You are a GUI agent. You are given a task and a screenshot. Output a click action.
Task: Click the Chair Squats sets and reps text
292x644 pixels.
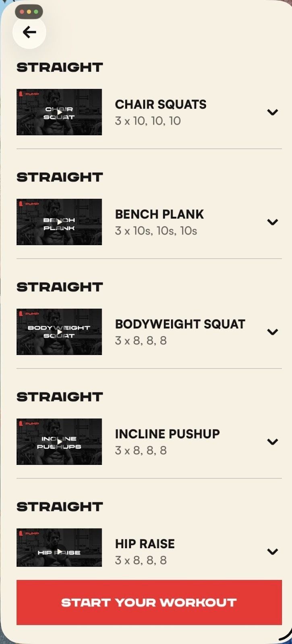(x=148, y=121)
